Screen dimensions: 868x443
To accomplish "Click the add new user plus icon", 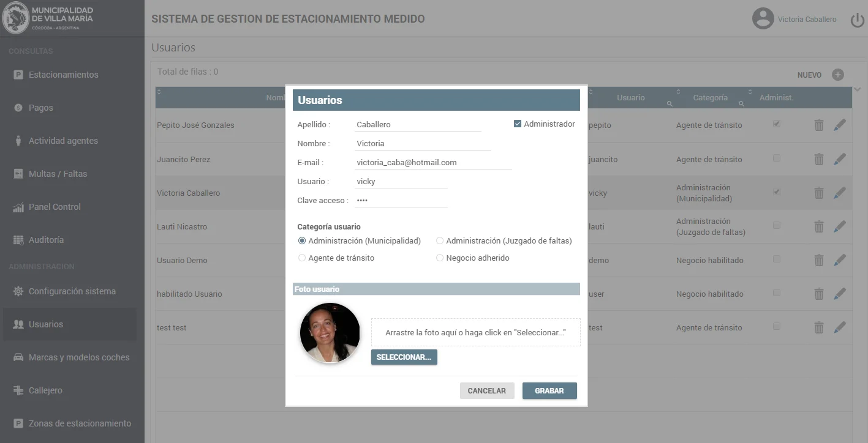I will (837, 75).
